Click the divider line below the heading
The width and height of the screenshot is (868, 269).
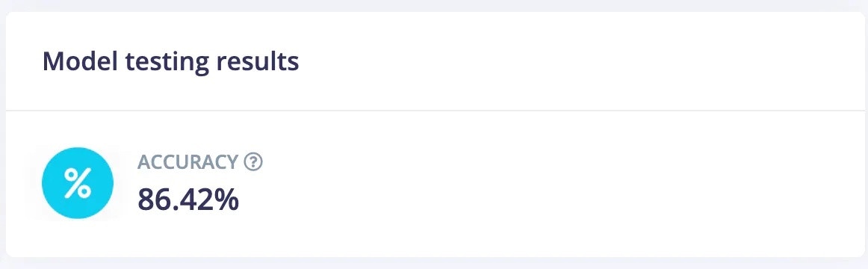click(x=434, y=111)
